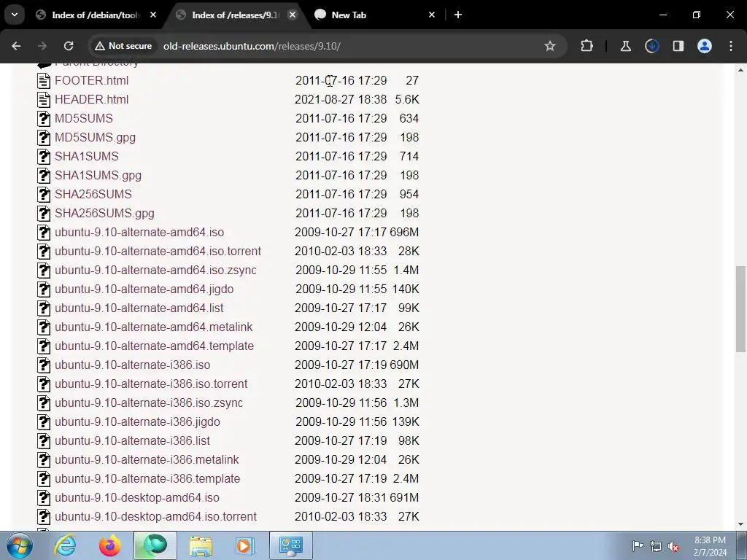This screenshot has width=747, height=560.
Task: Open the media player taskbar icon
Action: [x=245, y=545]
